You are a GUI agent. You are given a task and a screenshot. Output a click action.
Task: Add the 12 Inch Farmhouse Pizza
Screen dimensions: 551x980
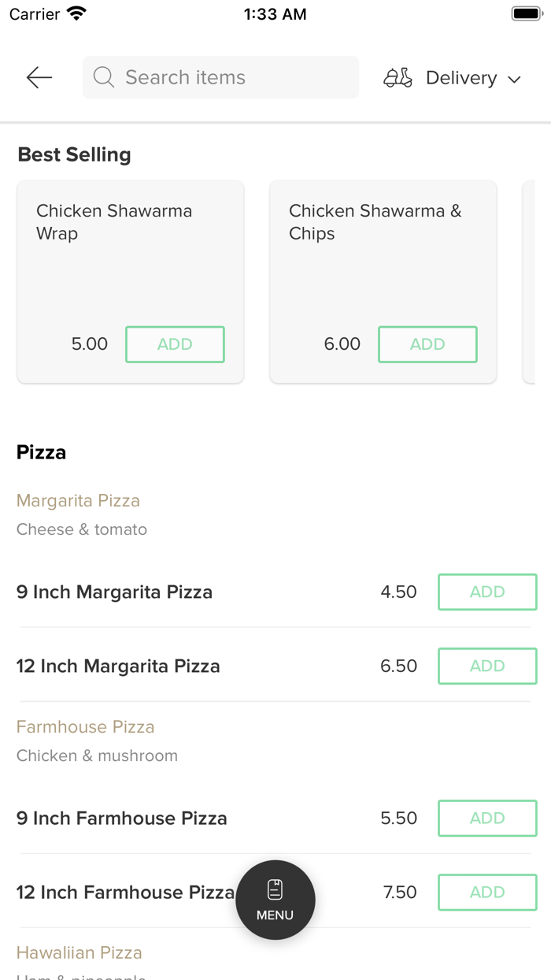coord(487,892)
